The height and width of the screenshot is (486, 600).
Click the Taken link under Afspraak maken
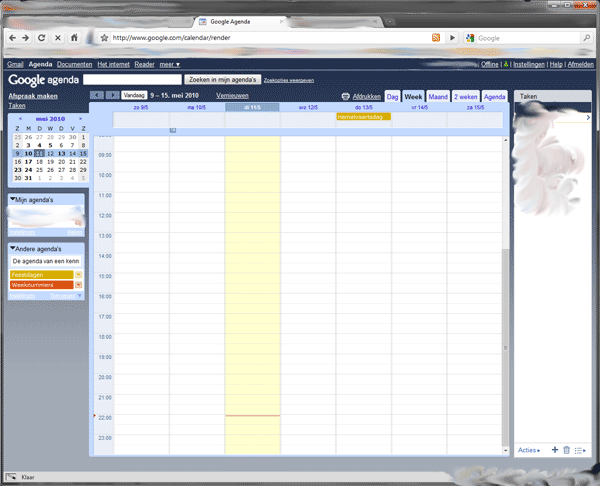17,106
